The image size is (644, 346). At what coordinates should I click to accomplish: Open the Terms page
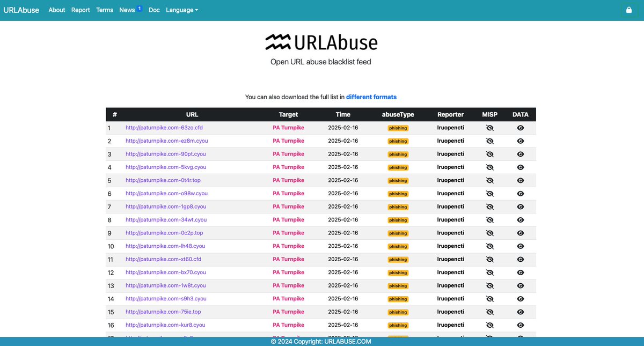[x=105, y=10]
